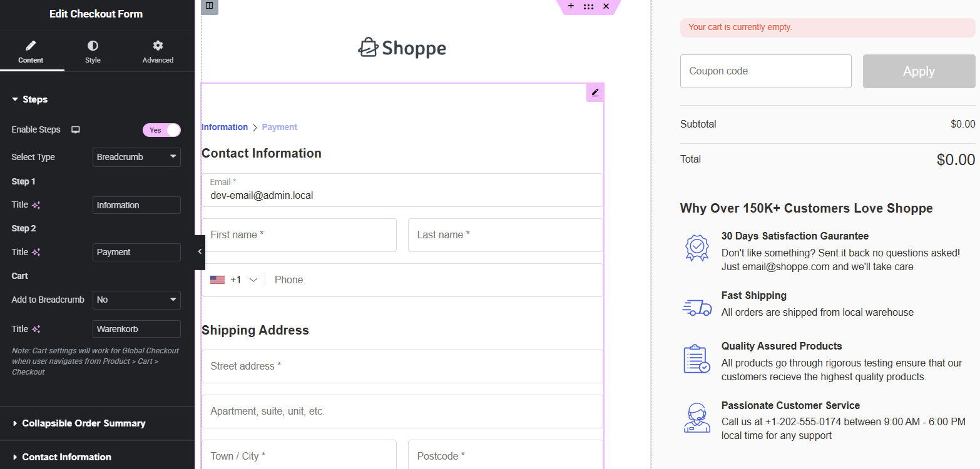This screenshot has width=980, height=469.
Task: Click the 'Quality Assured Products' title
Action: [782, 346]
